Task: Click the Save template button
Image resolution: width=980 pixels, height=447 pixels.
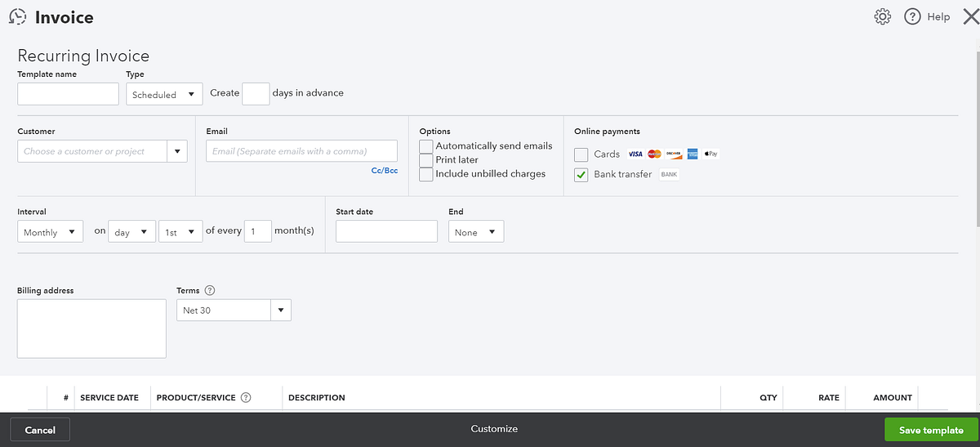Action: pyautogui.click(x=930, y=430)
